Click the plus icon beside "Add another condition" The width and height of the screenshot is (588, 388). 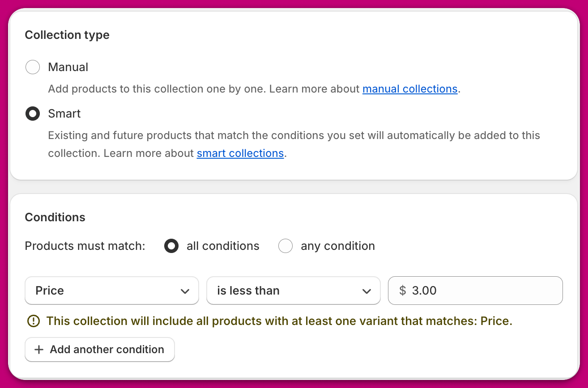point(39,350)
